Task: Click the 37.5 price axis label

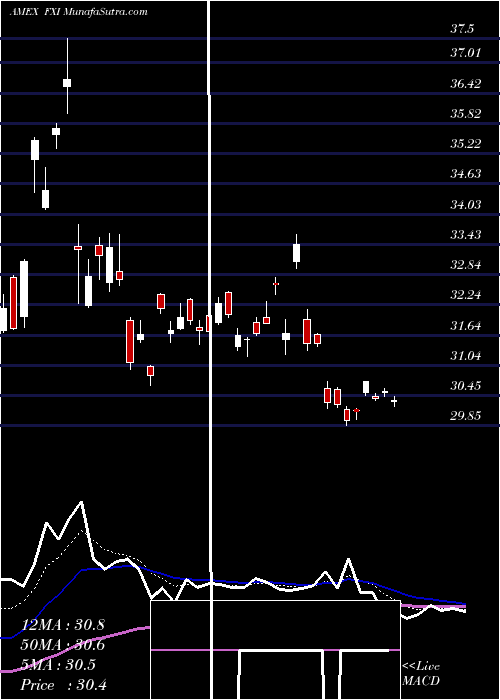Action: pyautogui.click(x=462, y=29)
